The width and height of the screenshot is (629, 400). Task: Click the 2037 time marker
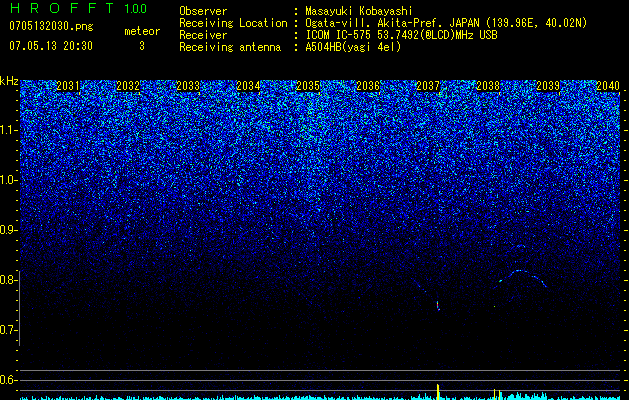pos(428,86)
